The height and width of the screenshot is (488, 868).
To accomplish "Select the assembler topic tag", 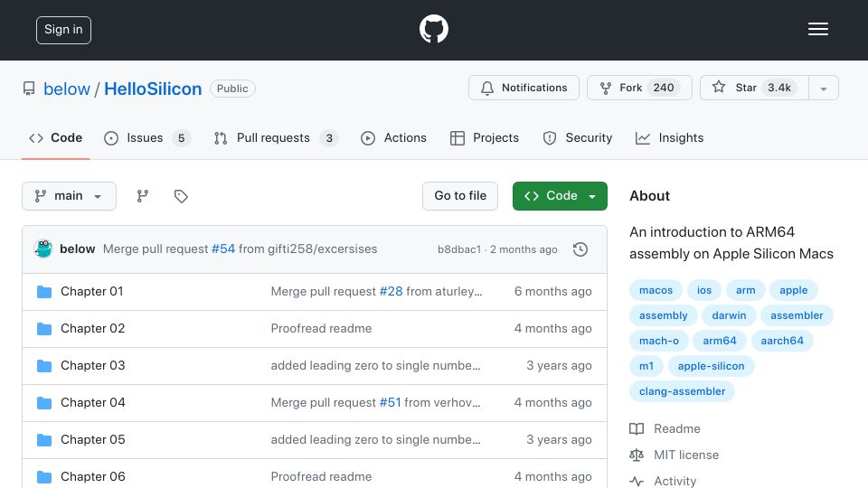I will (797, 315).
